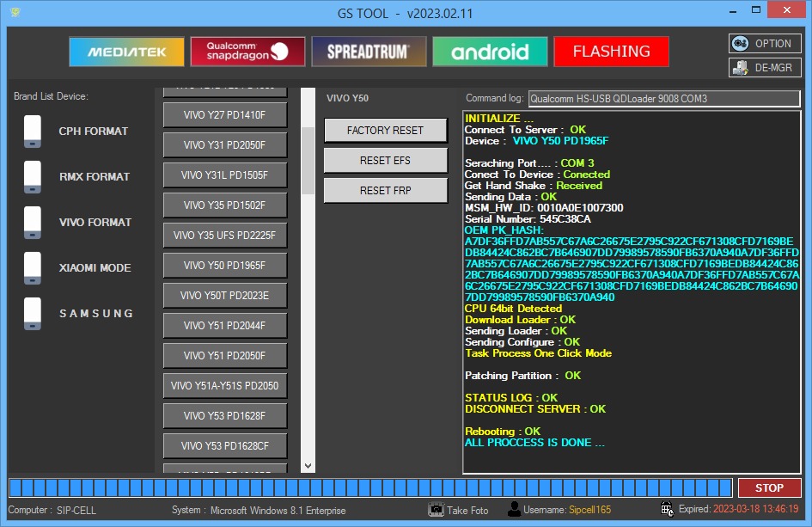Switch to the Spreadtrum tab
This screenshot has width=812, height=527.
tap(369, 52)
